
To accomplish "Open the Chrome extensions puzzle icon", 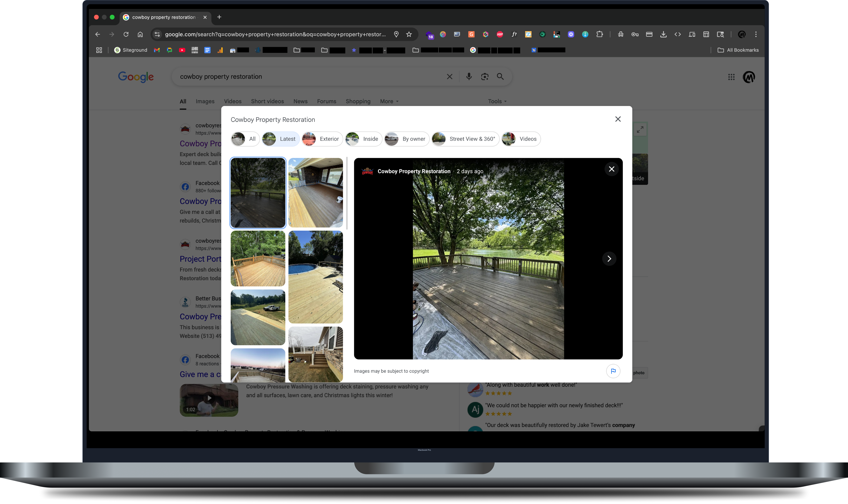I will click(599, 34).
